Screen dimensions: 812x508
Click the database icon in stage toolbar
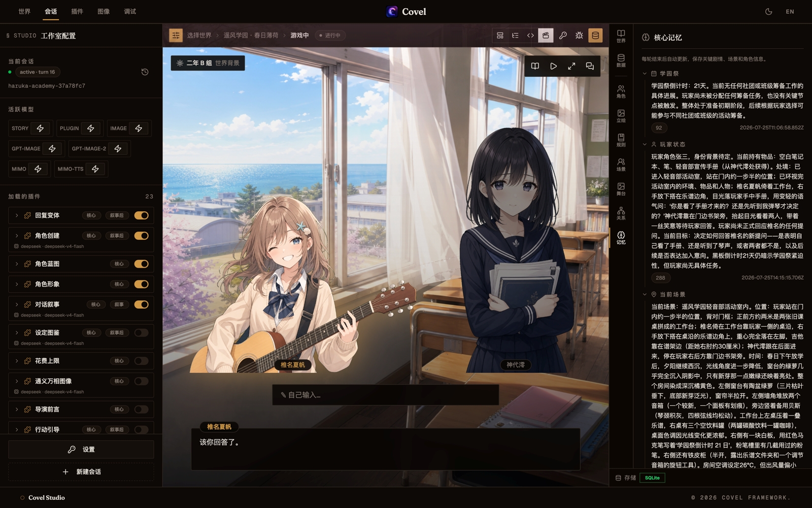(x=595, y=36)
